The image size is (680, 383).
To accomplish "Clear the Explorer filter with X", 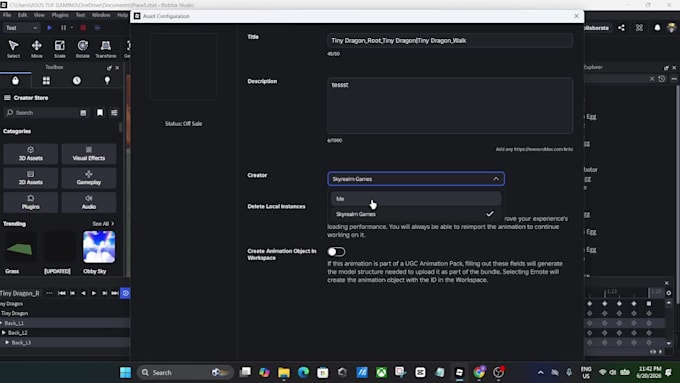I will (652, 79).
